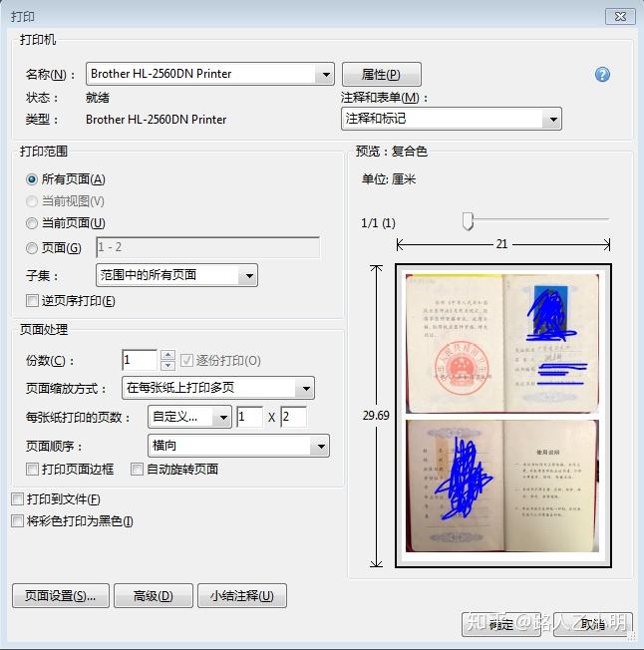Click the 1/1 (1) page counter text
The width and height of the screenshot is (644, 650).
[379, 223]
